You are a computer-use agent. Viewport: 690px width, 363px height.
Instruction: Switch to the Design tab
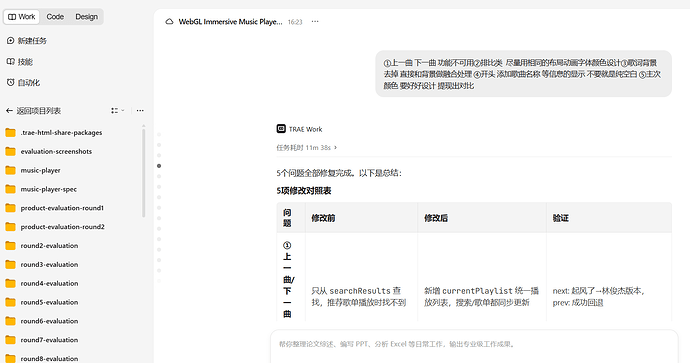86,17
